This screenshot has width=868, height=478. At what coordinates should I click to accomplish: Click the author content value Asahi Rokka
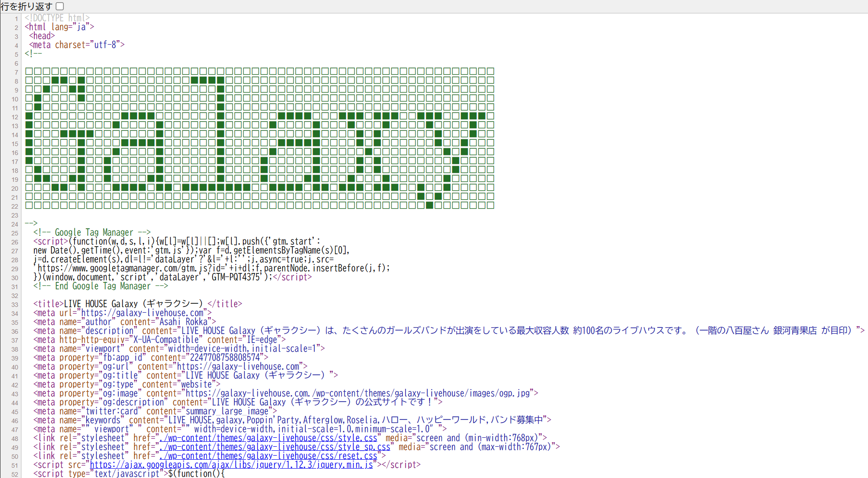coord(184,322)
